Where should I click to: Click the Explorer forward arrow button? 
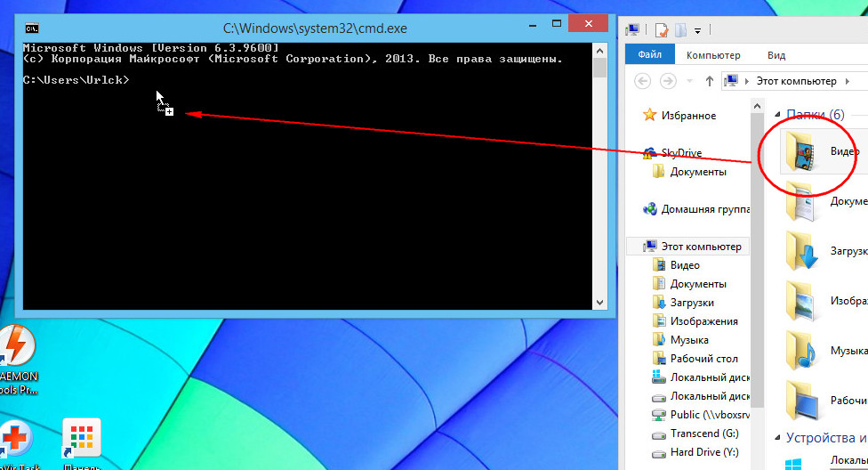[x=668, y=82]
